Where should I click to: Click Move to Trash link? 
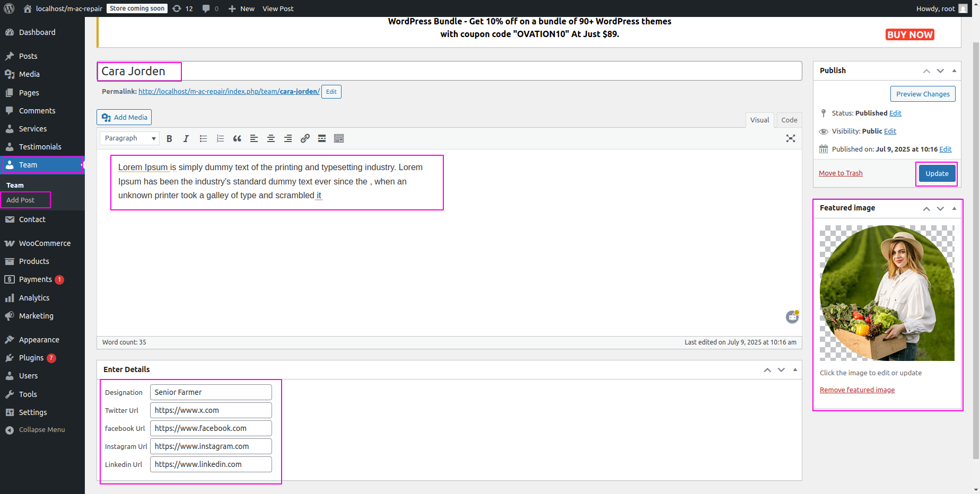(x=841, y=173)
